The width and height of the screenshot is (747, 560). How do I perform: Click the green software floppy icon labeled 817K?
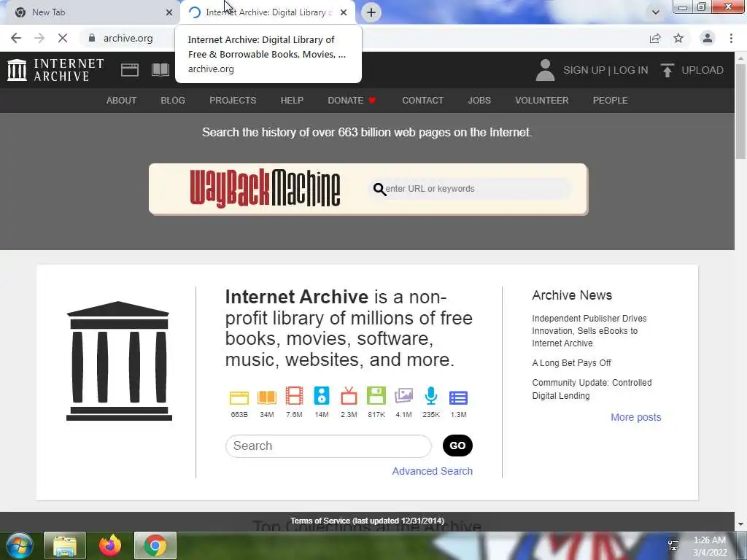(x=376, y=396)
